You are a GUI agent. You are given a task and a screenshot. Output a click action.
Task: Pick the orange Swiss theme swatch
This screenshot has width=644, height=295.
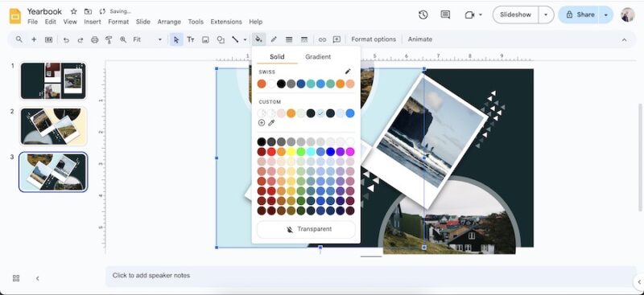(x=262, y=84)
